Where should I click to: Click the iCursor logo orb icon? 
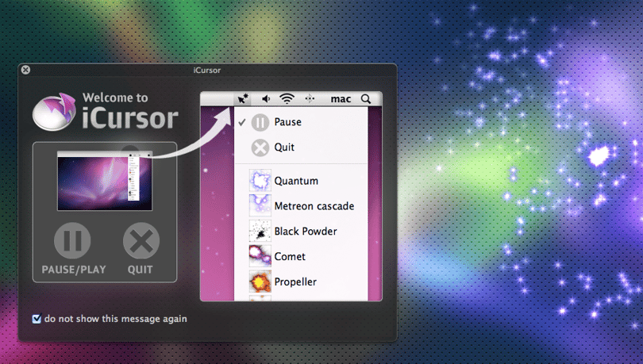pyautogui.click(x=54, y=111)
